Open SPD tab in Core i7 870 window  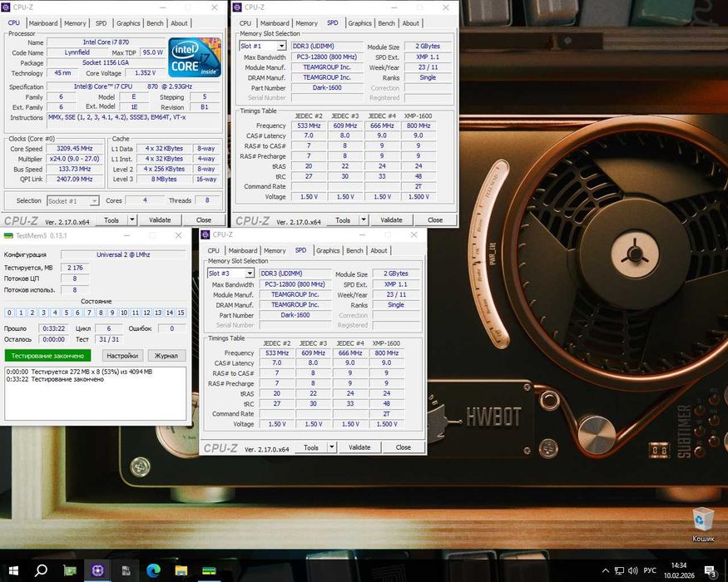101,23
